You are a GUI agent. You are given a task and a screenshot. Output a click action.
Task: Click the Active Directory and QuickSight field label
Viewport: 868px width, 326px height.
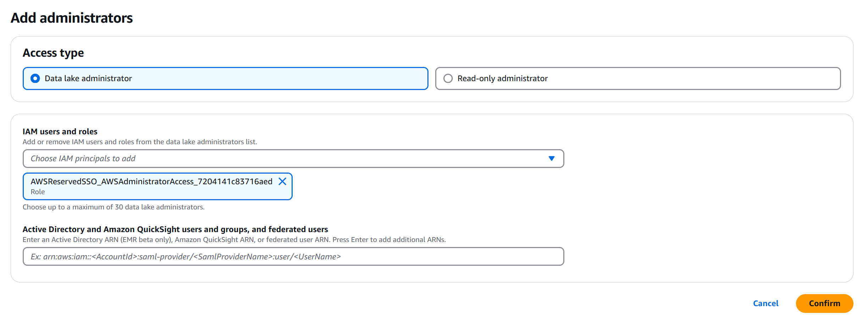pyautogui.click(x=175, y=229)
